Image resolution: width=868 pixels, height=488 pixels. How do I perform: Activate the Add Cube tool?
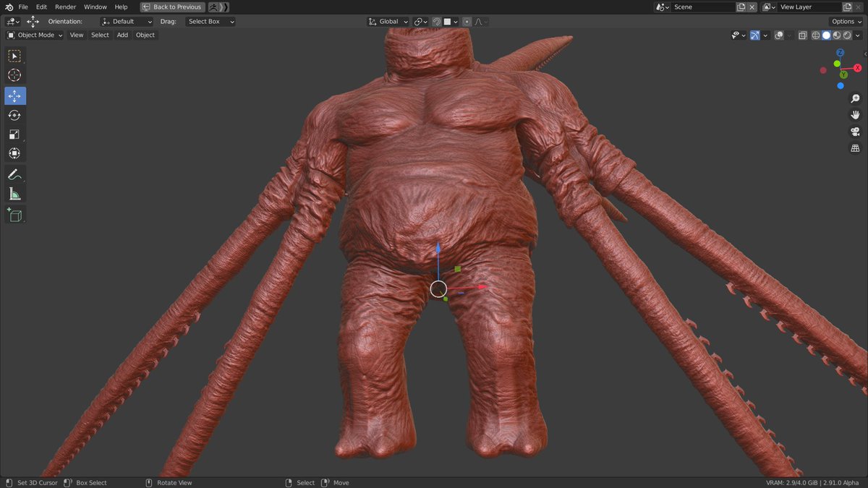pos(14,215)
